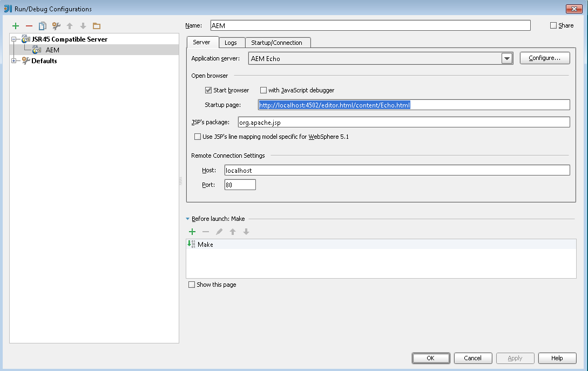Copy the selected configuration
This screenshot has height=371, width=588.
tap(42, 26)
